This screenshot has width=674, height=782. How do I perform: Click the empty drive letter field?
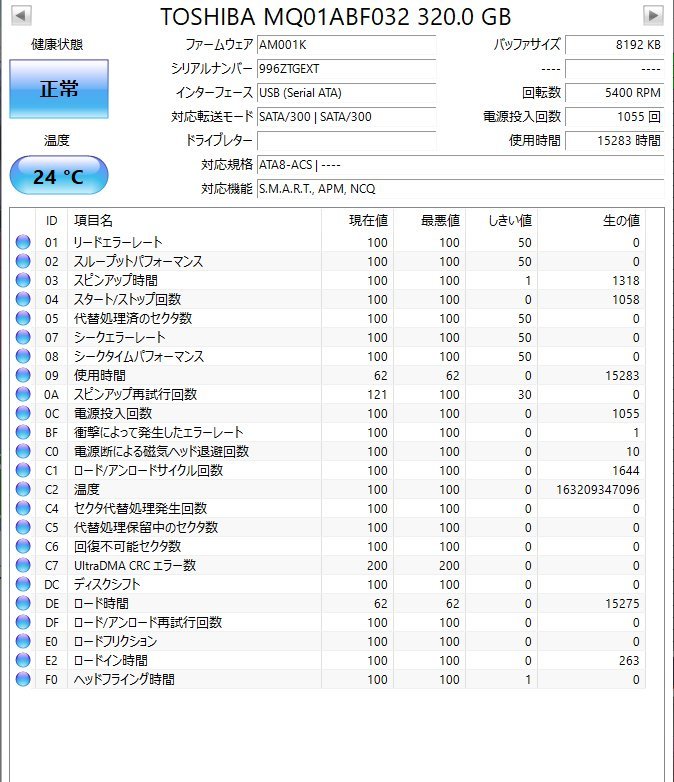(x=347, y=141)
